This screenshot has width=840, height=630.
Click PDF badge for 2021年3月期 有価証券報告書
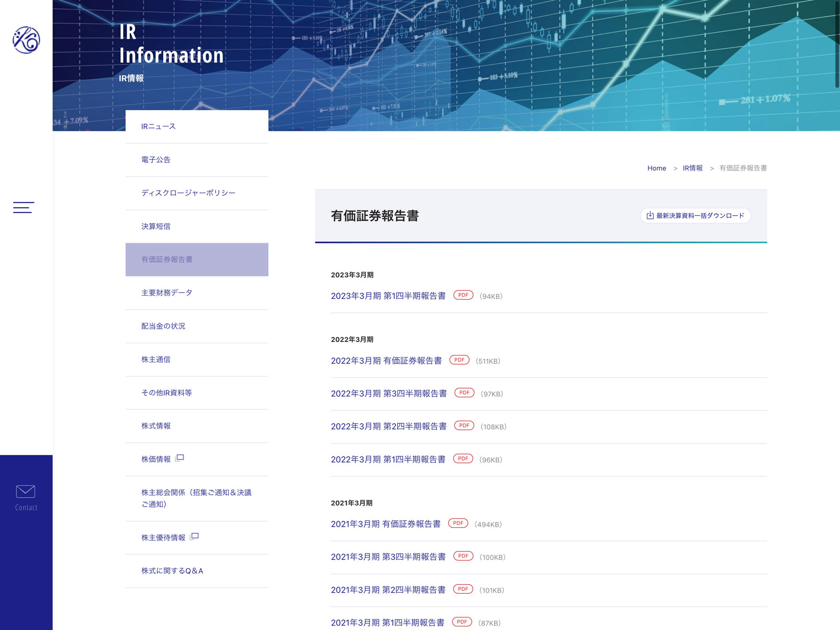(x=458, y=523)
